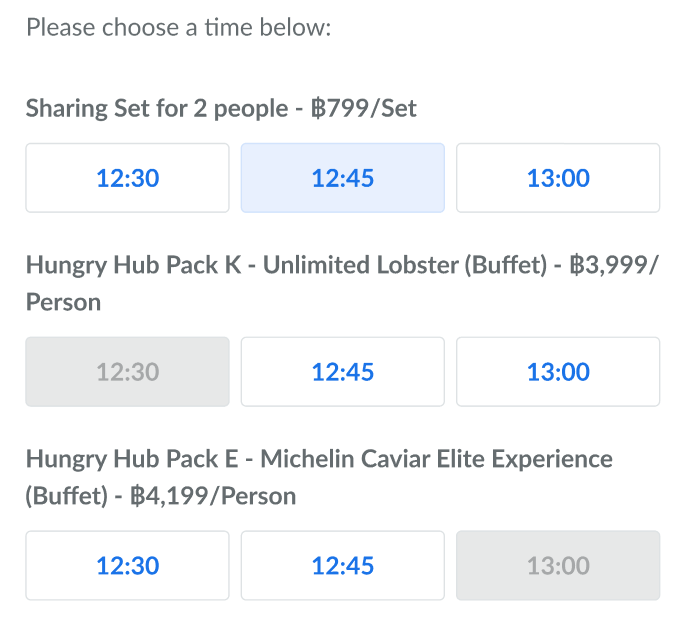This screenshot has height=618, width=687.
Task: Click the ฿4,199/Person price text
Action: click(213, 496)
